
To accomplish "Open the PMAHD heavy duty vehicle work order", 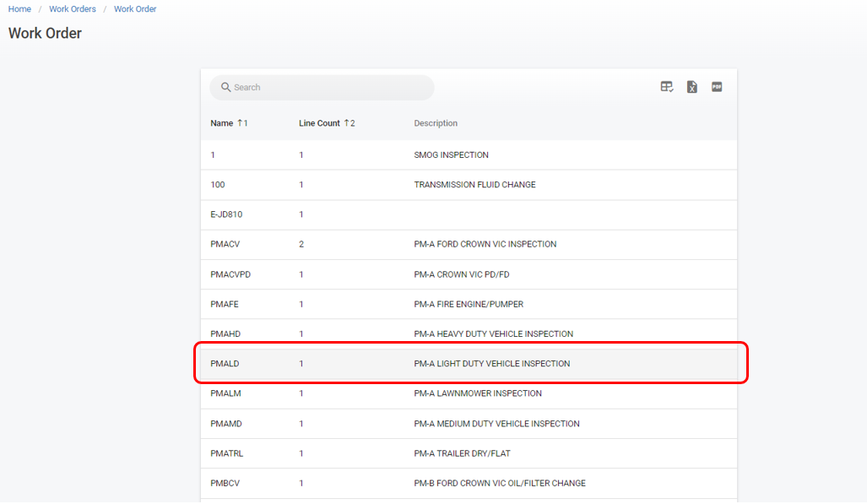I will pyautogui.click(x=223, y=333).
